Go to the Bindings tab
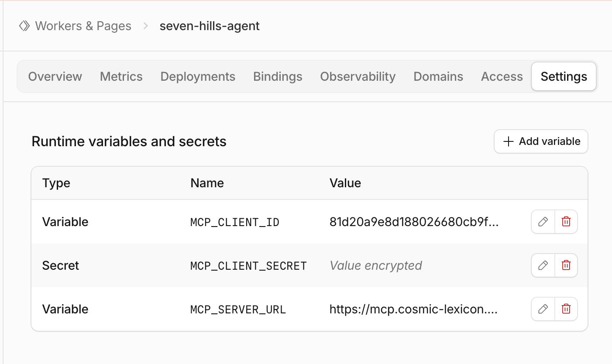 tap(278, 76)
